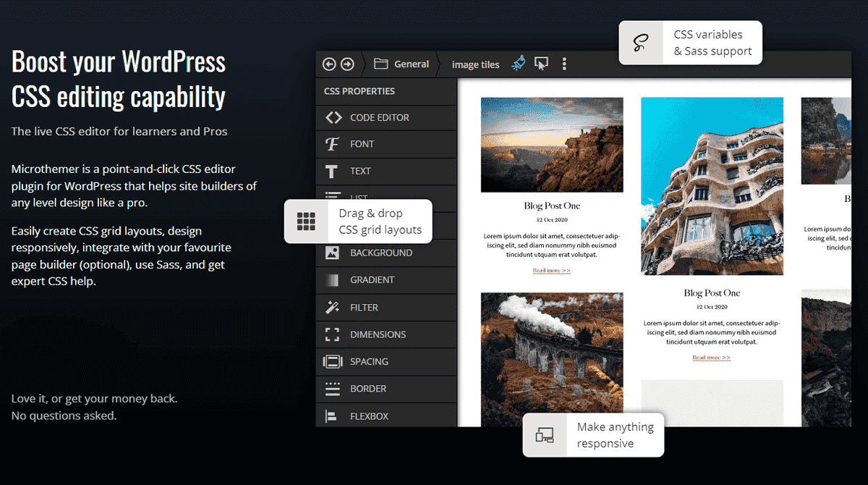Click the grid icon in Drag & drop callout

[306, 222]
